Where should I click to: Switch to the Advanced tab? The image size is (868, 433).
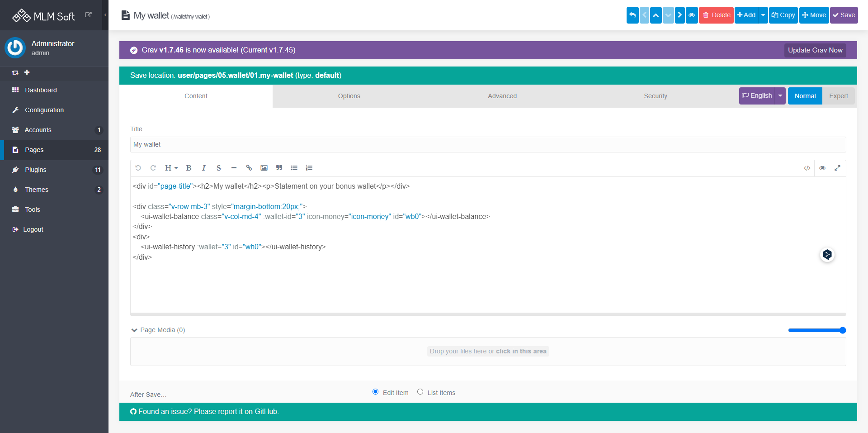tap(502, 96)
